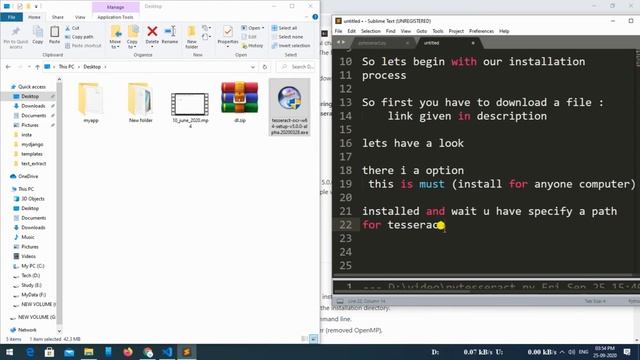Open the Open button dropdown arrow
The image size is (640, 360).
(x=263, y=28)
